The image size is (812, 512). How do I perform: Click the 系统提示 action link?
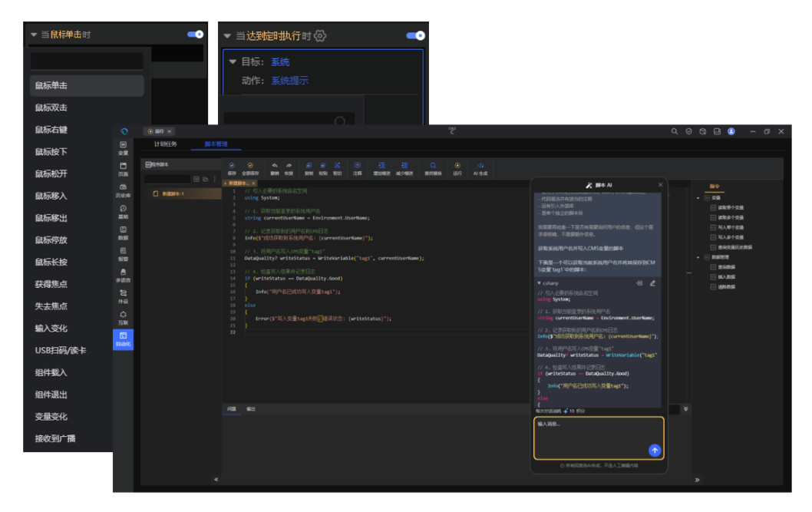click(x=289, y=81)
